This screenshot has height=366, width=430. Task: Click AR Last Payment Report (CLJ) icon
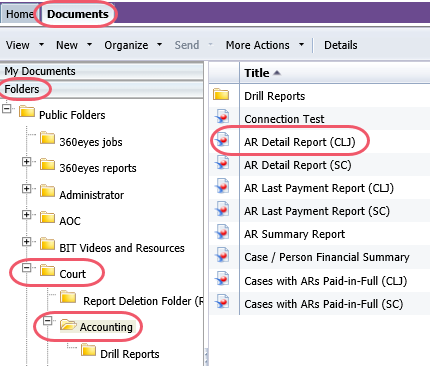point(222,186)
